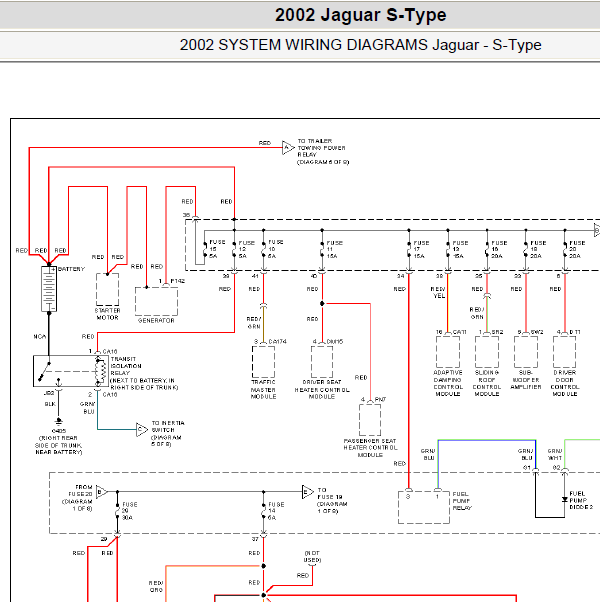The height and width of the screenshot is (602, 600).
Task: Click the 'FUSE 29 30A' label
Action: [x=129, y=511]
